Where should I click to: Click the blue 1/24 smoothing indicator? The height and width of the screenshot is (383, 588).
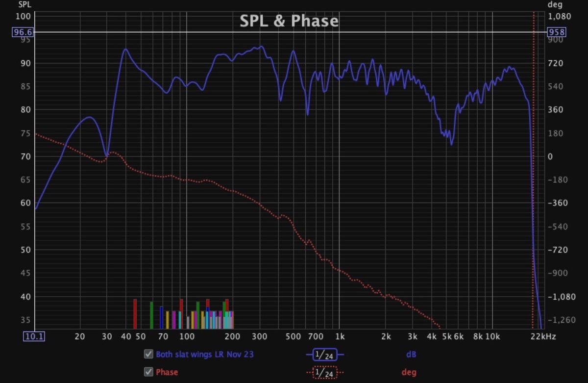325,355
